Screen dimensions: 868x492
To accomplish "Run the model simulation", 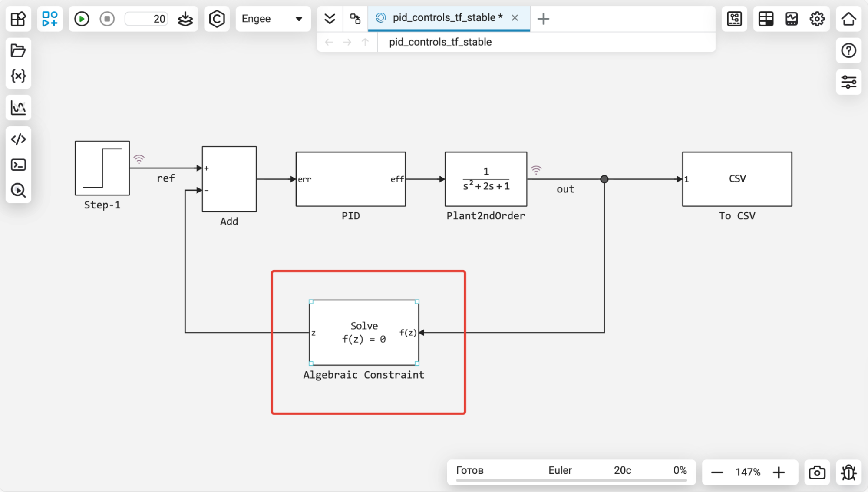I will coord(82,19).
